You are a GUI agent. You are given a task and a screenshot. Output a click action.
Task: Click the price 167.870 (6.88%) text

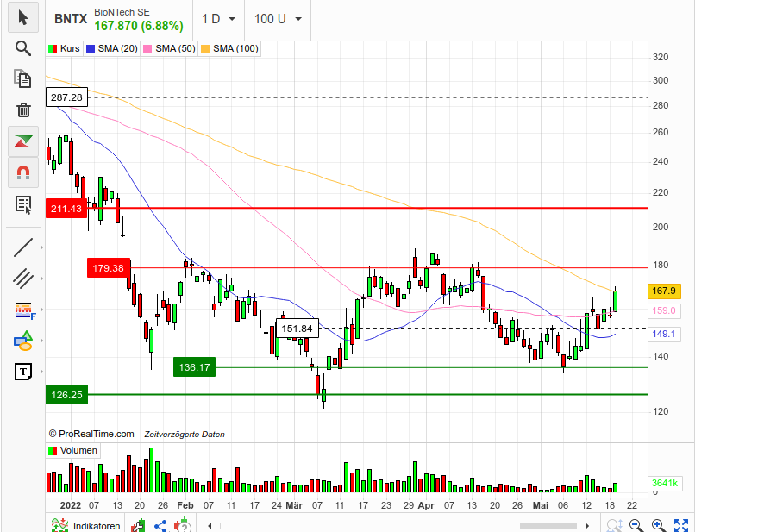139,26
